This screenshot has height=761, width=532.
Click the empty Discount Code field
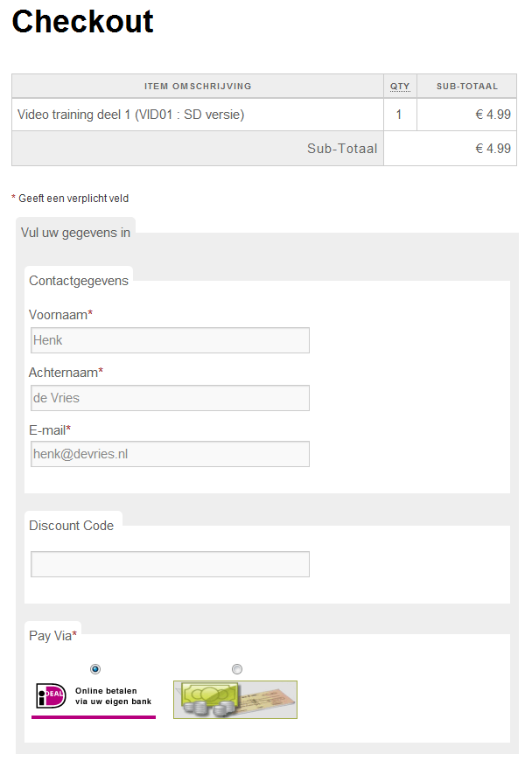point(170,564)
